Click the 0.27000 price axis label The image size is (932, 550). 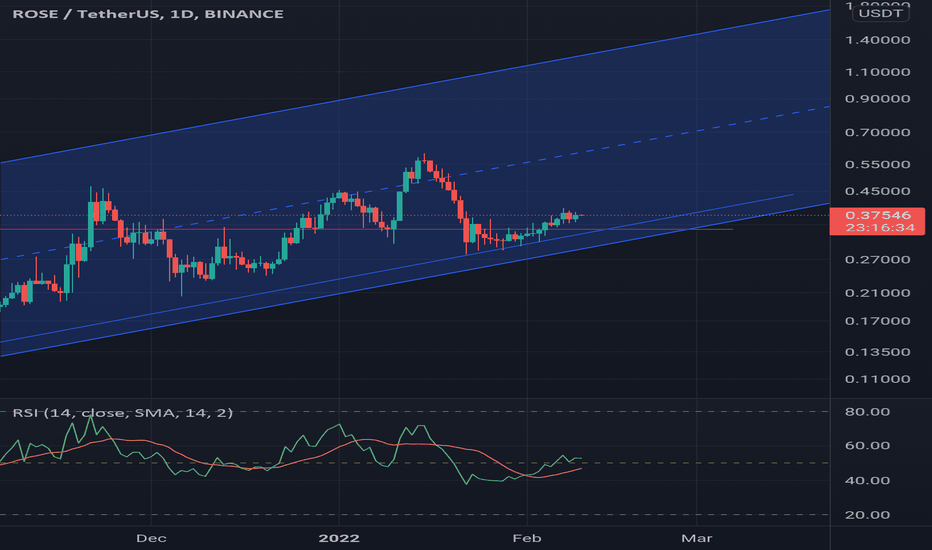point(877,259)
